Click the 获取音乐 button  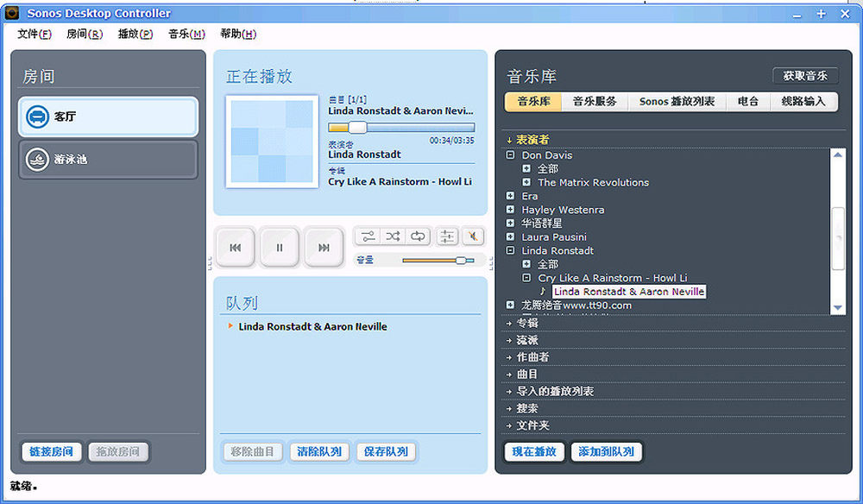point(805,76)
